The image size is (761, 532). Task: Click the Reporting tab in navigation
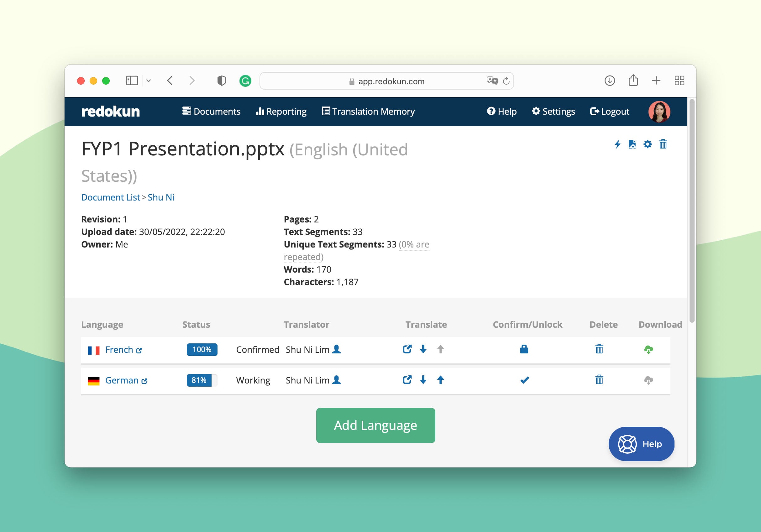pos(282,112)
